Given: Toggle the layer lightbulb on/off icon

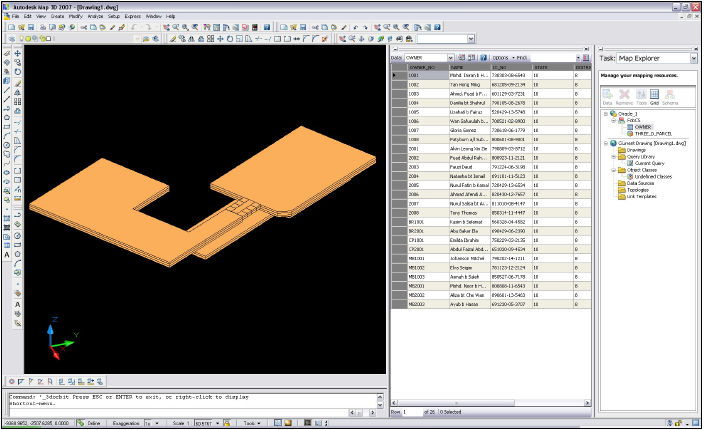Looking at the screenshot, I should coord(22,39).
